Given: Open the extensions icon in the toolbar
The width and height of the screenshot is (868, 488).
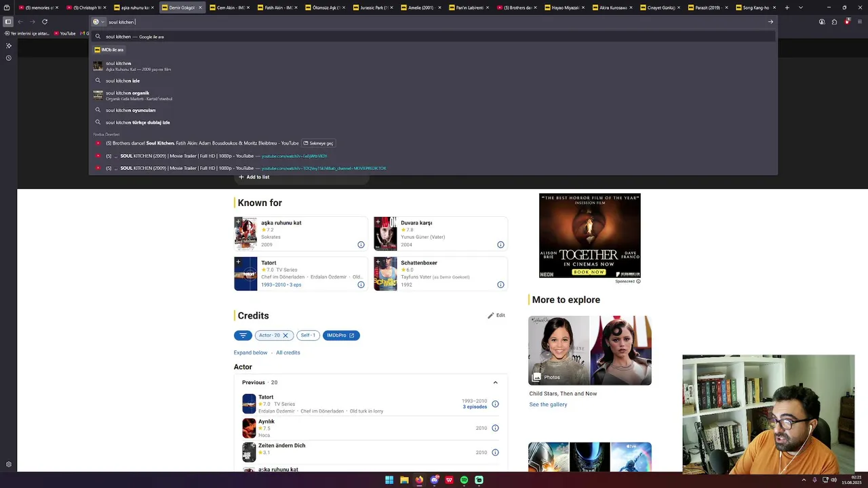Looking at the screenshot, I should 834,22.
